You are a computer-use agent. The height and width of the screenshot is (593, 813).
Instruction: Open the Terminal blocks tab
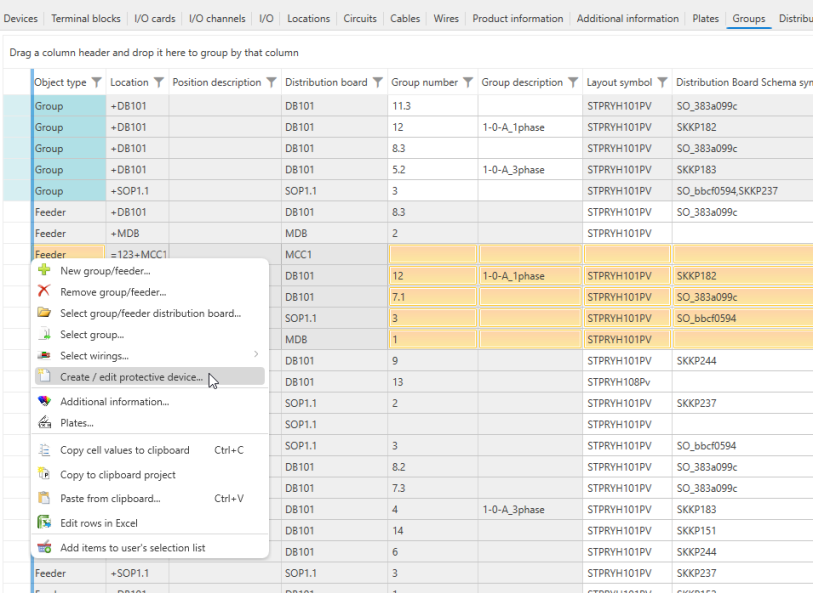(x=86, y=18)
